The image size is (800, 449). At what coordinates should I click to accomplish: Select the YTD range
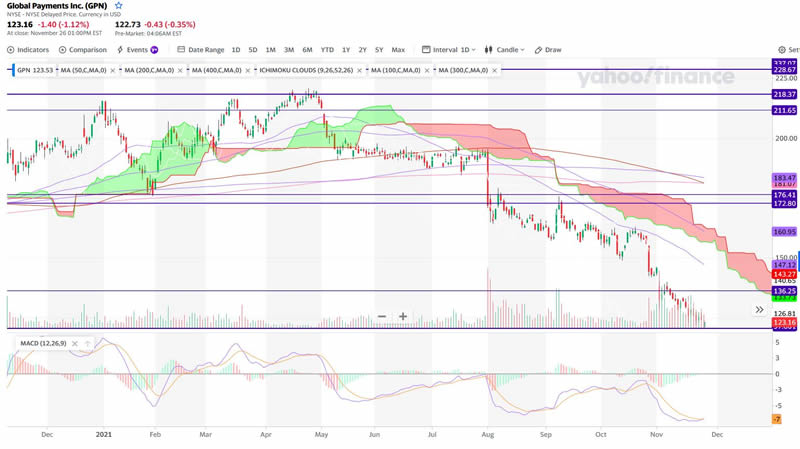[327, 49]
